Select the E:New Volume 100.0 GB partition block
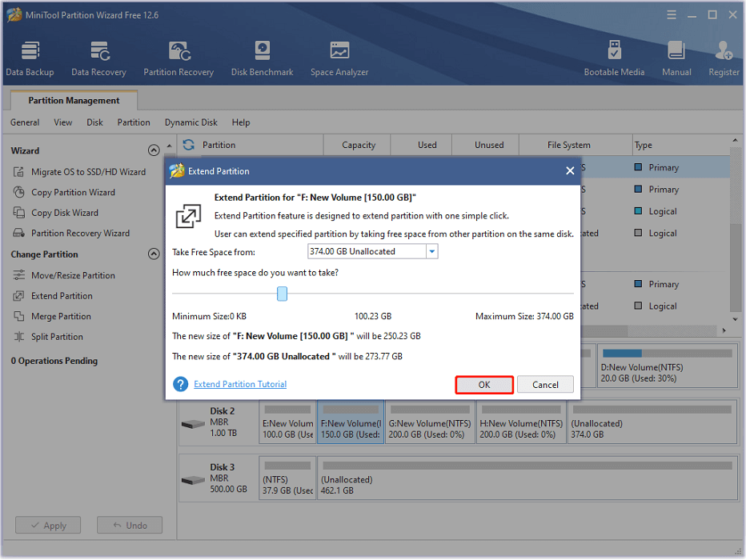This screenshot has width=746, height=560. tap(288, 422)
